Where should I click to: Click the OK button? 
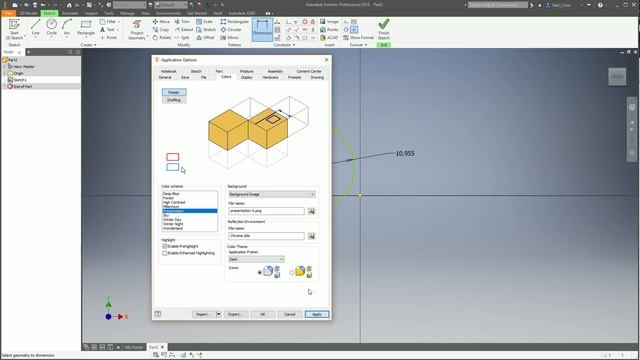click(x=262, y=314)
